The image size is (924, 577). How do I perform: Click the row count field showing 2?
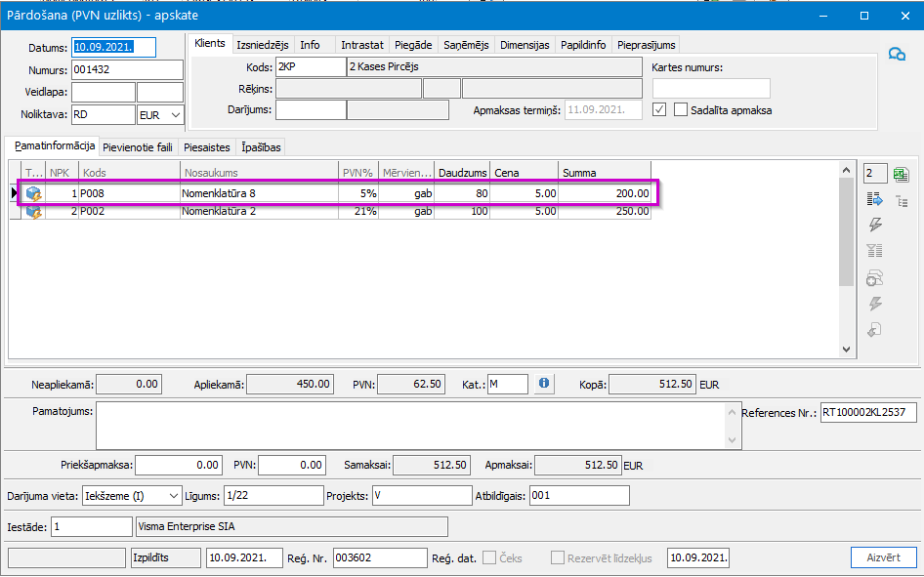tap(875, 174)
